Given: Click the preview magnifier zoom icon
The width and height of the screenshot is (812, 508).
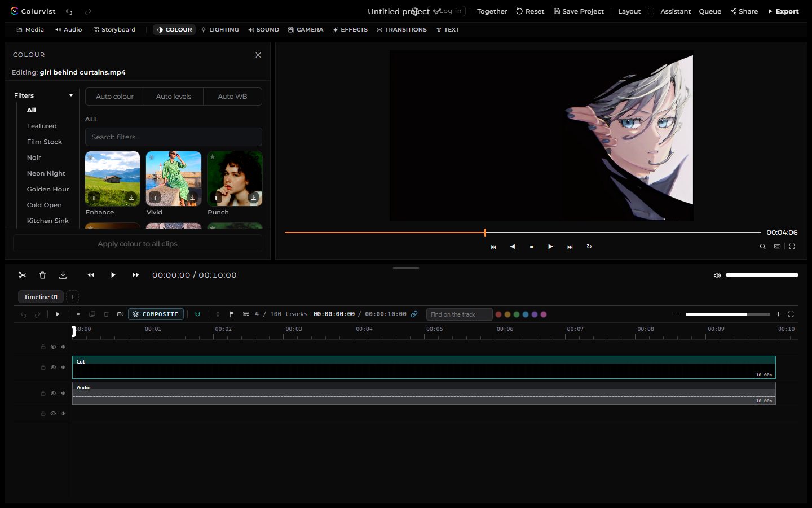Looking at the screenshot, I should (762, 247).
